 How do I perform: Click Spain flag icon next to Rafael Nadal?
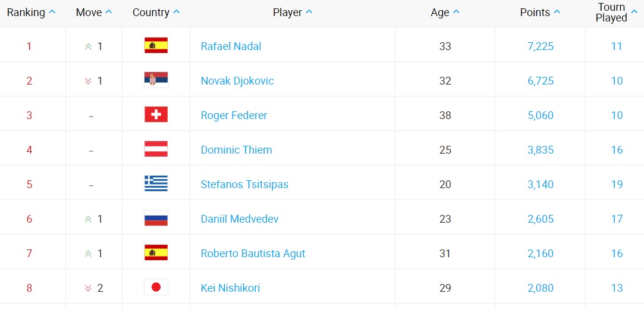click(156, 46)
